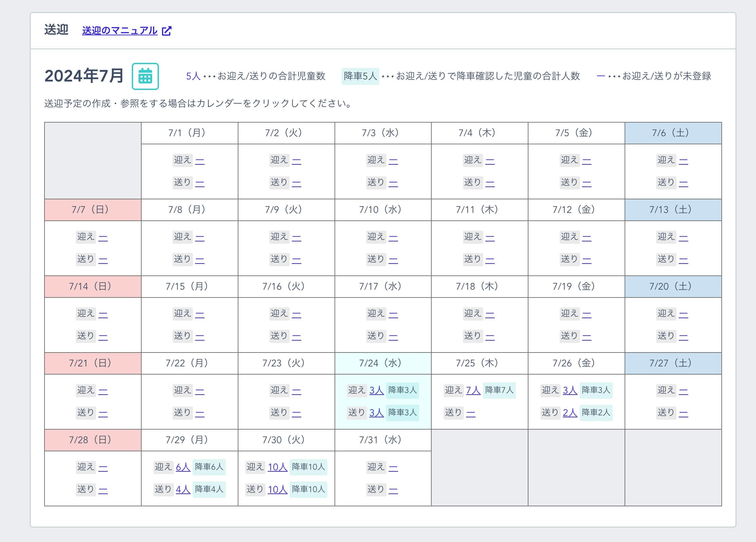The height and width of the screenshot is (542, 756).
Task: Open the calendar month picker icon
Action: click(x=145, y=76)
